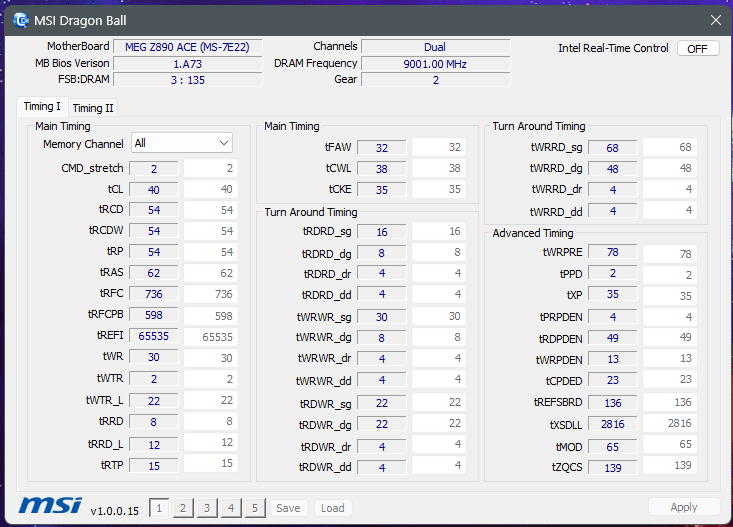
Task: Click the MB Bios version 1.A73 value
Action: coord(188,64)
